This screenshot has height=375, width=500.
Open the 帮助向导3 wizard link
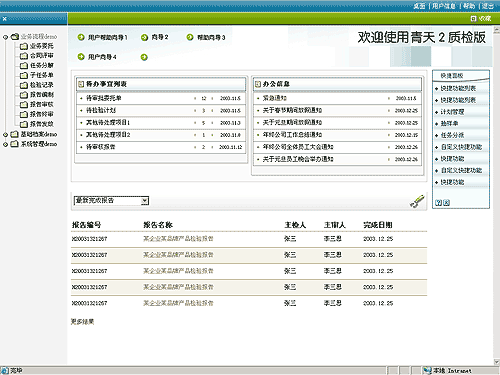(x=211, y=37)
